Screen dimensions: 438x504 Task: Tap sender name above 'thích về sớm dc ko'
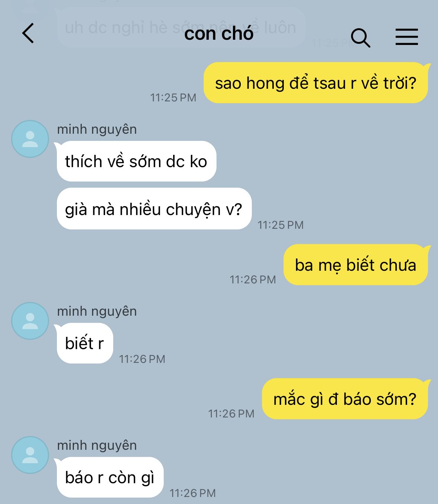click(97, 129)
